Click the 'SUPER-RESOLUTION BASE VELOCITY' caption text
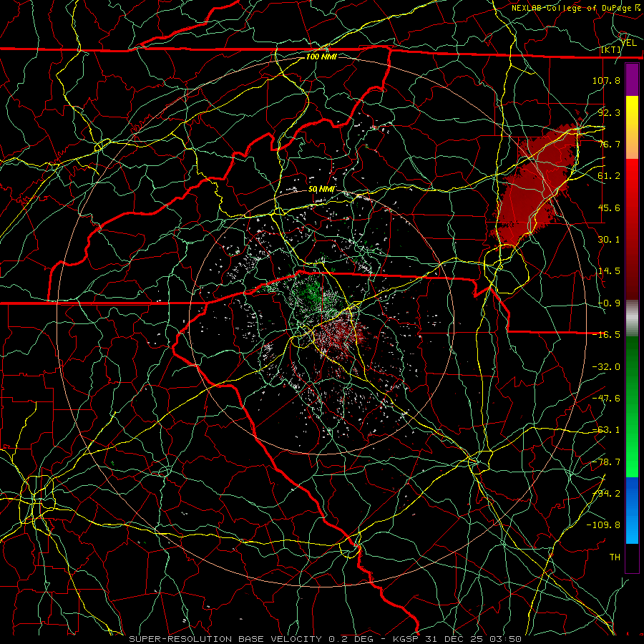Screen dimensions: 644x644 pos(225,639)
